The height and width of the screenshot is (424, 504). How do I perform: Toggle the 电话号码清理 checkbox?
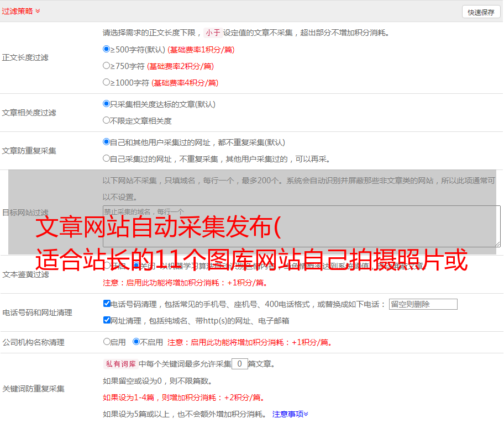pos(107,304)
